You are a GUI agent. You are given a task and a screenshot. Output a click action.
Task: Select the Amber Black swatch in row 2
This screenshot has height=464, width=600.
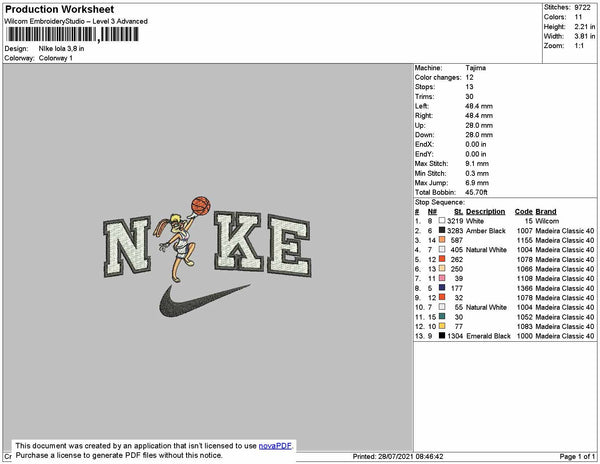pos(442,230)
